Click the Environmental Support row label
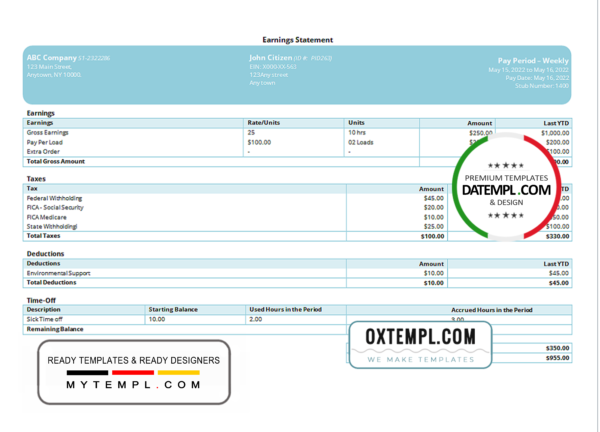The image size is (600, 432). 59,273
